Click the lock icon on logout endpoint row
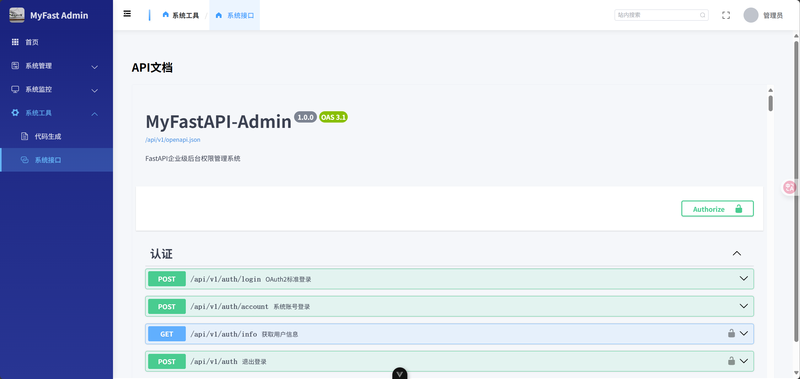Screen dimensions: 800x379 click(x=731, y=361)
